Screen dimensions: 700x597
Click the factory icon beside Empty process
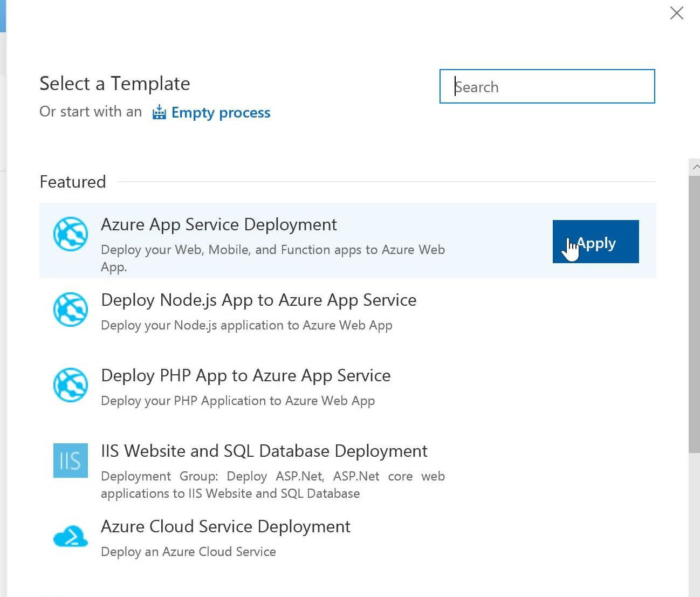click(159, 112)
